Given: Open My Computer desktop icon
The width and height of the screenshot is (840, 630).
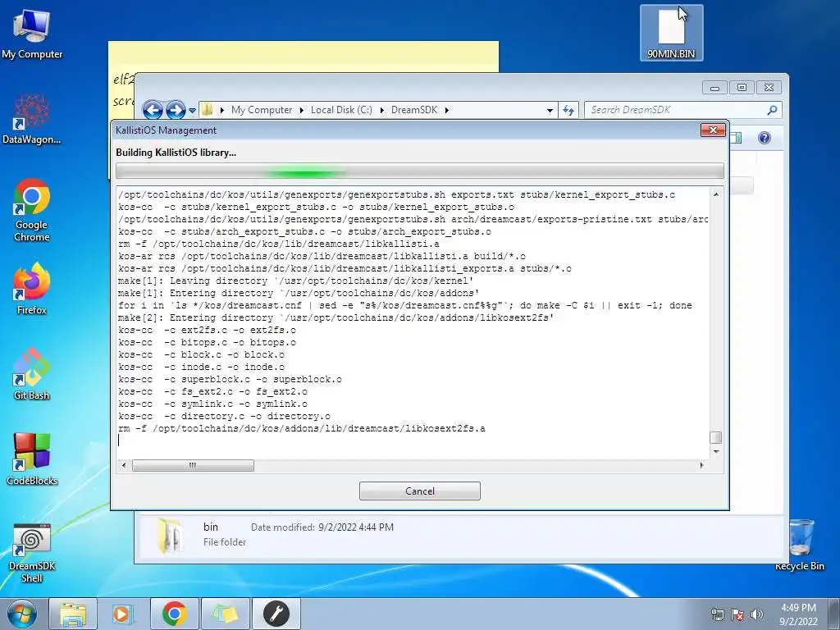Looking at the screenshot, I should pyautogui.click(x=32, y=34).
